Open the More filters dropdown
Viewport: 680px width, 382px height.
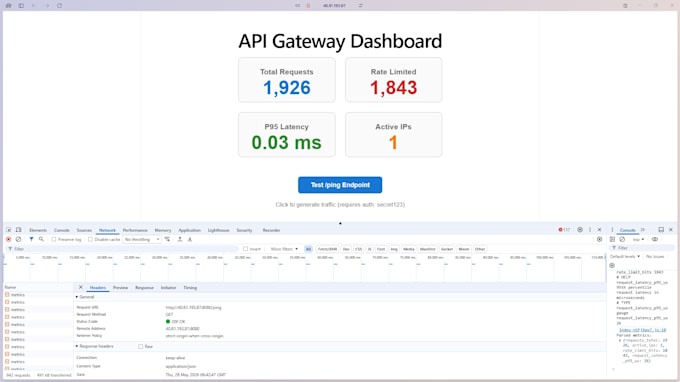click(x=284, y=249)
